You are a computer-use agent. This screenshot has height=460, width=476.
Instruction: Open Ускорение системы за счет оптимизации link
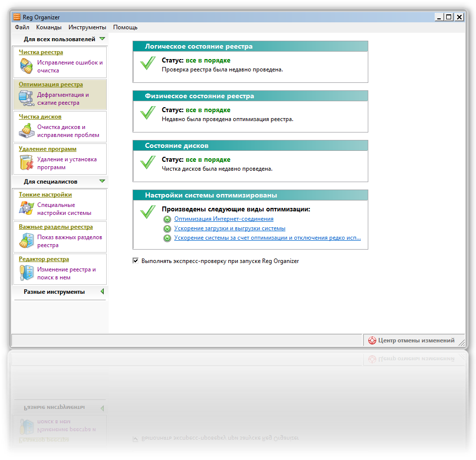point(268,238)
